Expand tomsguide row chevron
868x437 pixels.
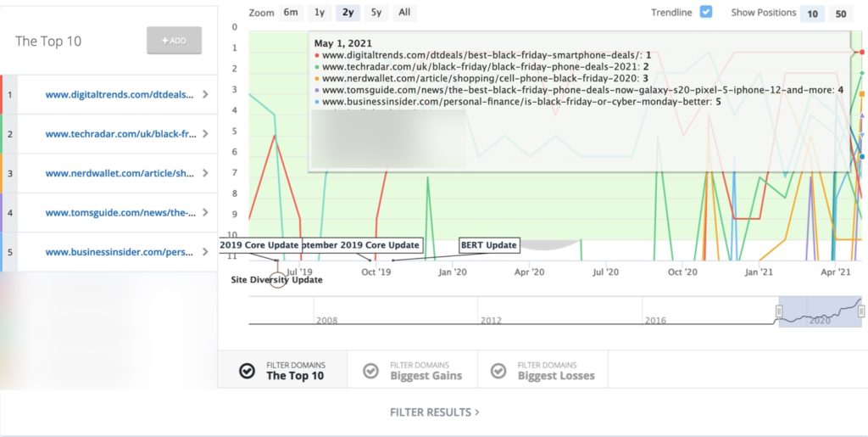coord(205,213)
